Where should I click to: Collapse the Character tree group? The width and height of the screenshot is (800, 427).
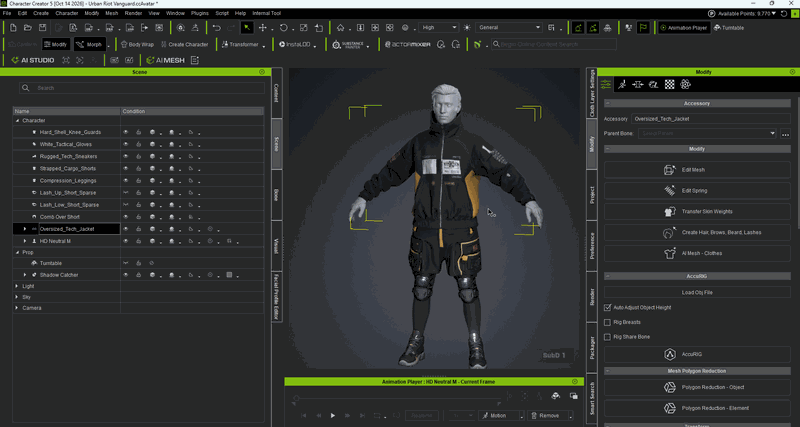17,120
